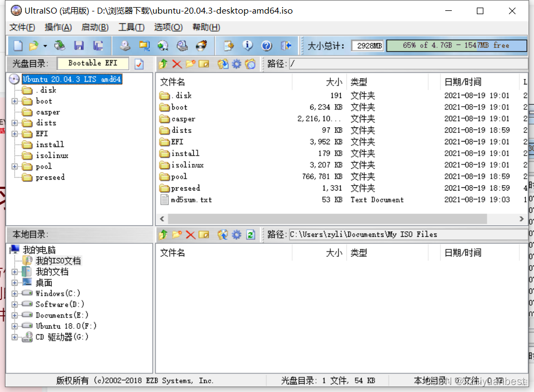Viewport: 534px width, 392px height.
Task: Expand the pool folder in tree
Action: pos(15,167)
